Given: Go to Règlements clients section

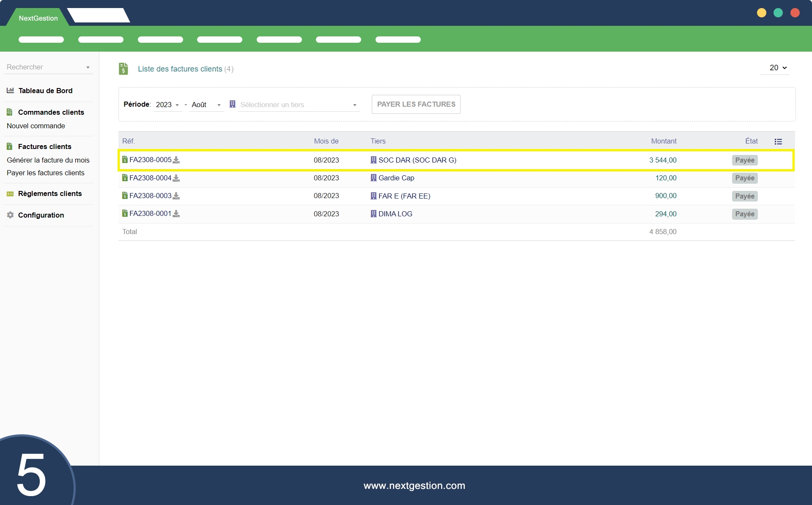Looking at the screenshot, I should click(x=49, y=193).
